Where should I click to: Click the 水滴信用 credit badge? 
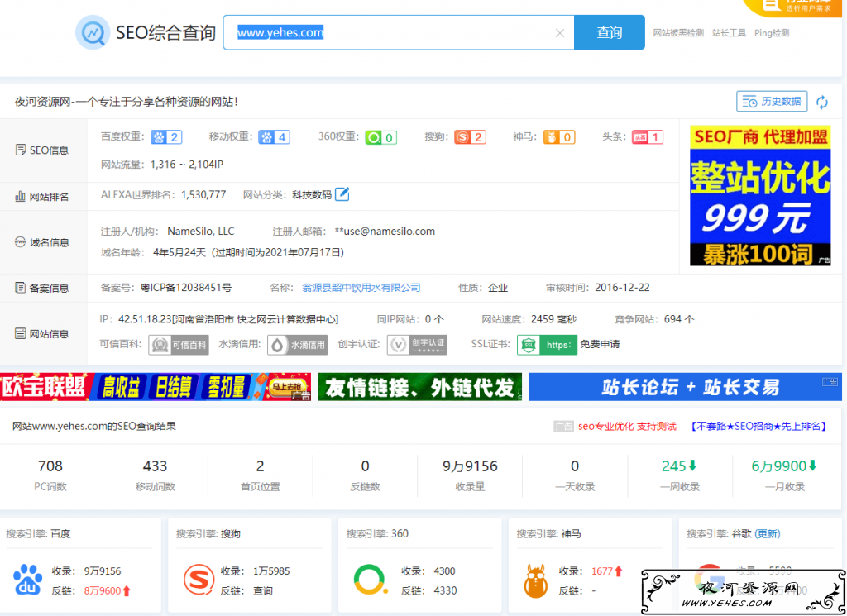[x=297, y=345]
